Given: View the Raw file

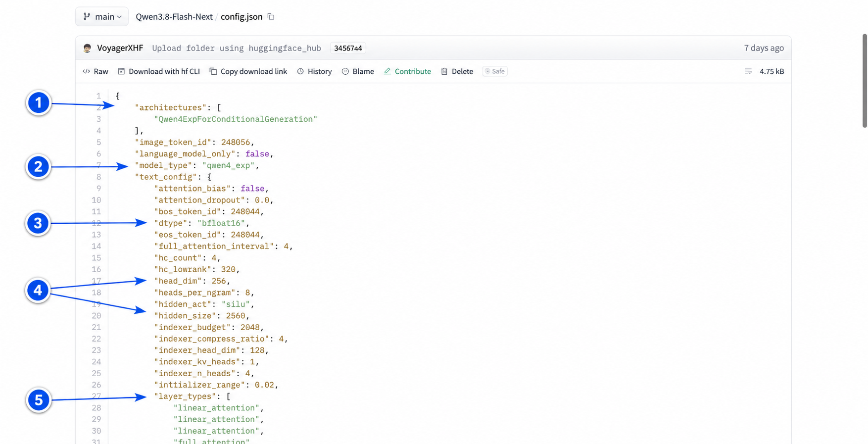Looking at the screenshot, I should (96, 71).
